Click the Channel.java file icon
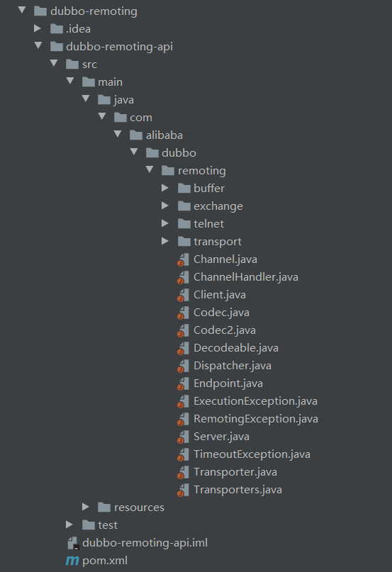The height and width of the screenshot is (572, 392). tap(183, 259)
